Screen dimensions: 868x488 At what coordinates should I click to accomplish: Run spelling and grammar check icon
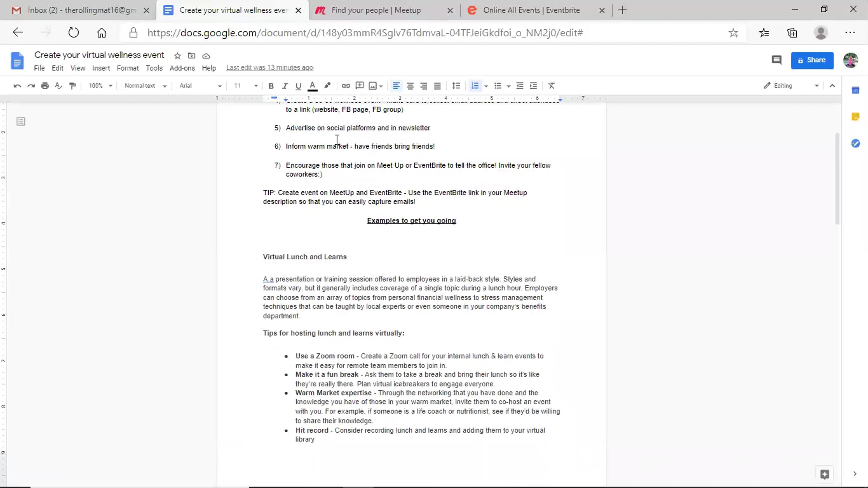click(x=58, y=86)
